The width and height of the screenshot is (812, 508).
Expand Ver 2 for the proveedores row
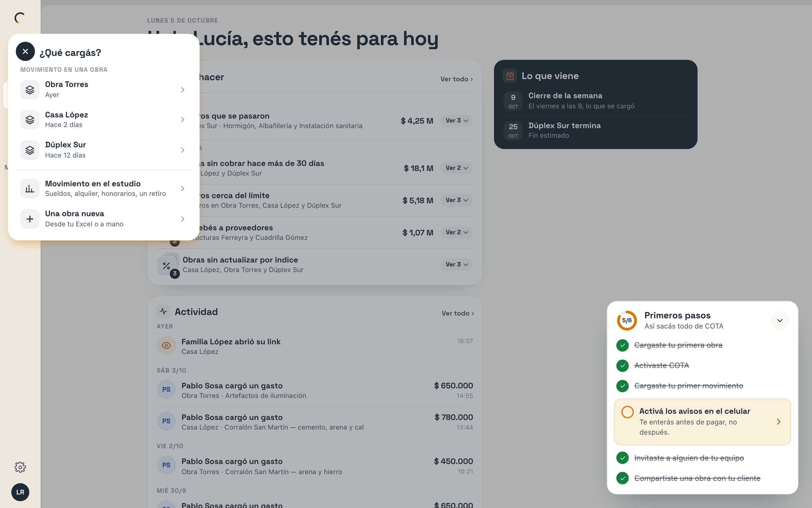[457, 233]
